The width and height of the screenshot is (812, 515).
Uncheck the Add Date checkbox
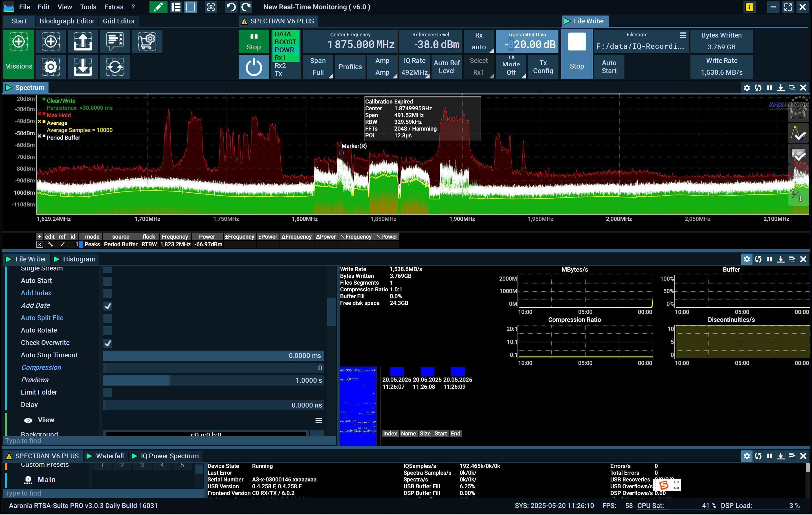coord(107,306)
